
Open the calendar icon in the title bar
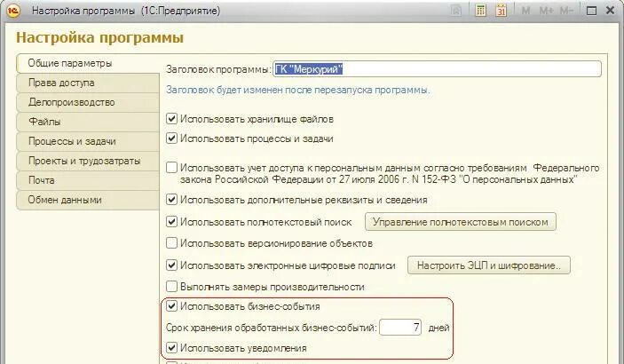(502, 11)
